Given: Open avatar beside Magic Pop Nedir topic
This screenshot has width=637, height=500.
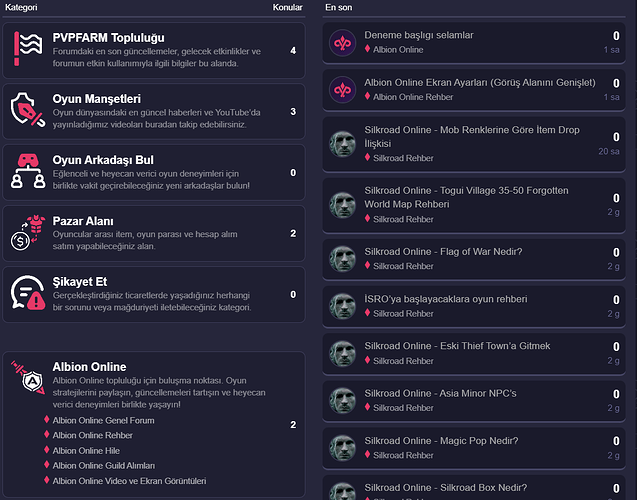Looking at the screenshot, I should 342,448.
